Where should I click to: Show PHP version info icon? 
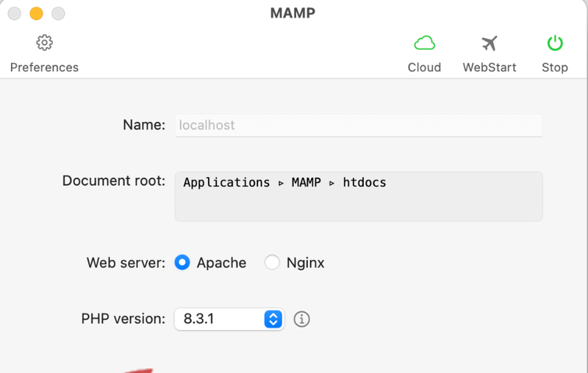(x=301, y=319)
